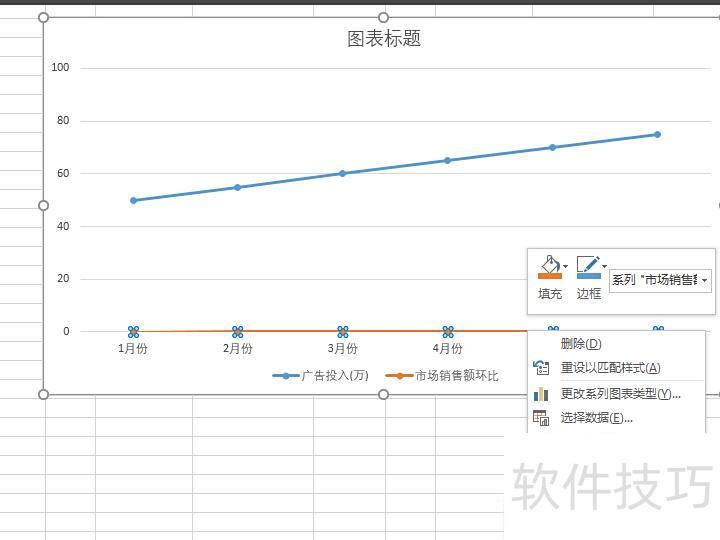Click the blue series point for 4月份
The height and width of the screenshot is (540, 720).
447,161
